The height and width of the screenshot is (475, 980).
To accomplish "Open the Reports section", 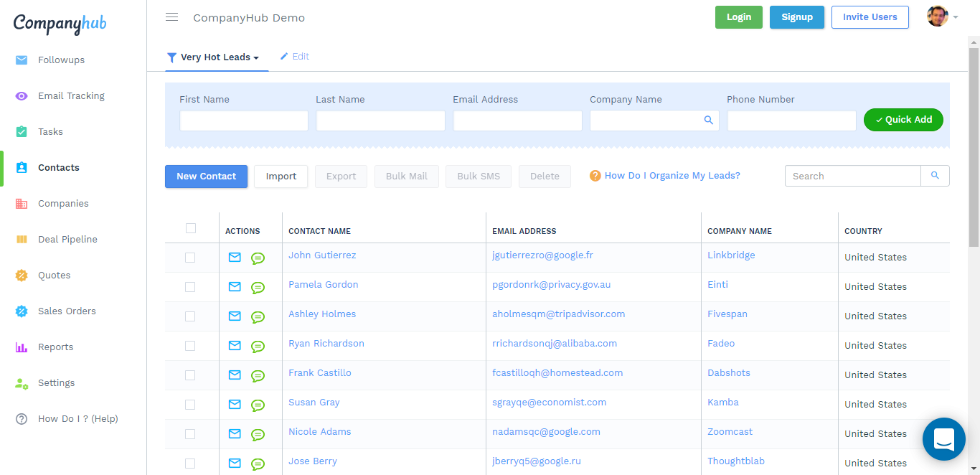I will (x=55, y=347).
